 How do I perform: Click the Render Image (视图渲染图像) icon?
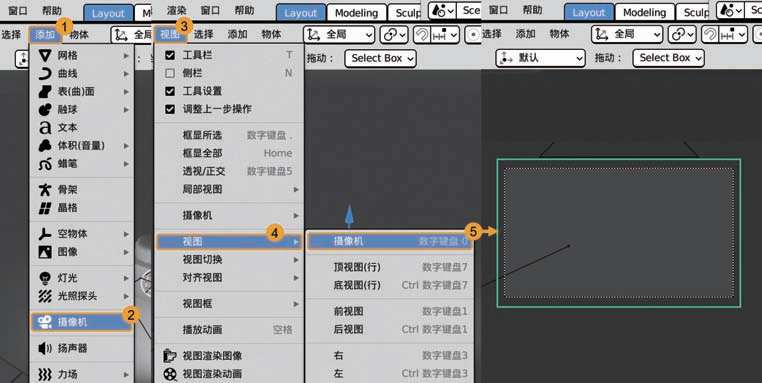(x=170, y=356)
